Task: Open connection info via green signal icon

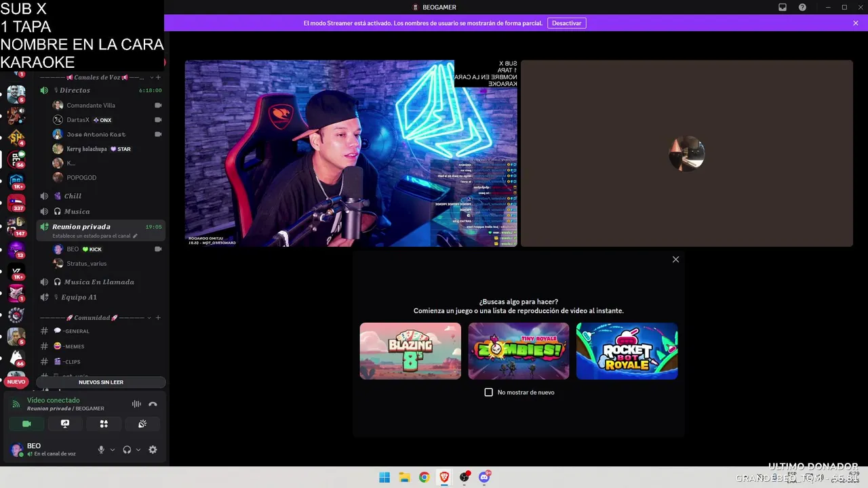Action: pyautogui.click(x=16, y=404)
